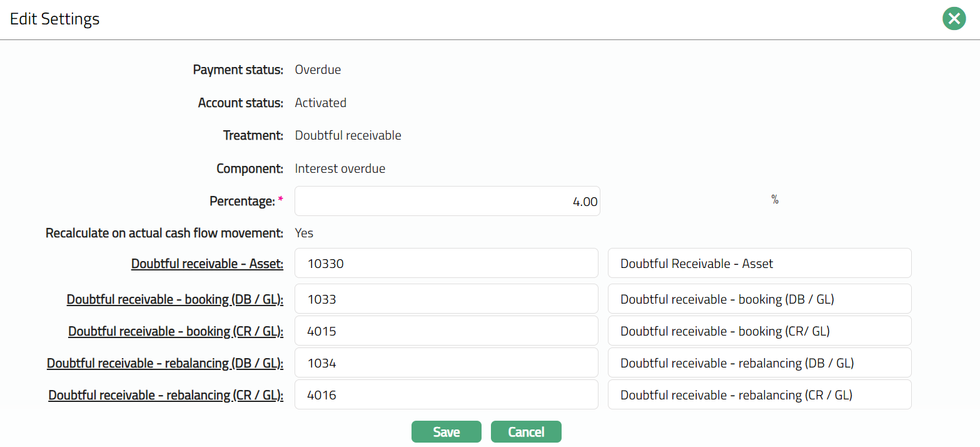Image resolution: width=980 pixels, height=447 pixels.
Task: Open Doubtful receivable - rebalancing (DB / GL) link
Action: pyautogui.click(x=165, y=364)
